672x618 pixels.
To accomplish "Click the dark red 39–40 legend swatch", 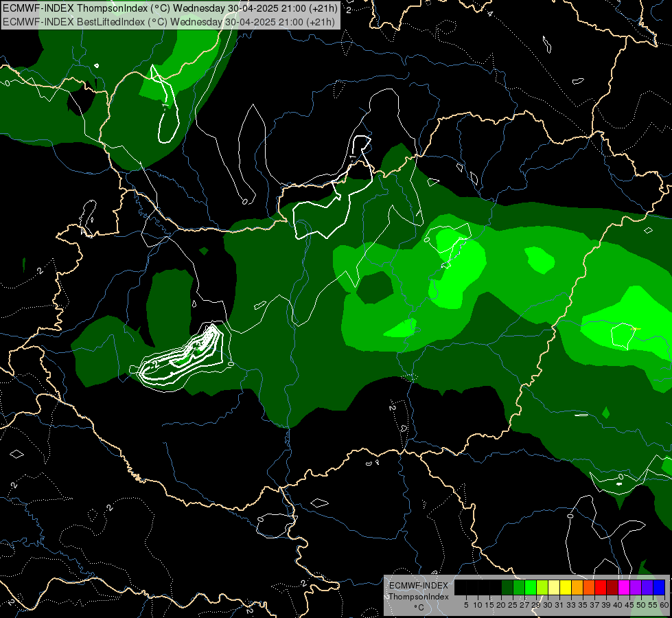I will click(x=612, y=587).
